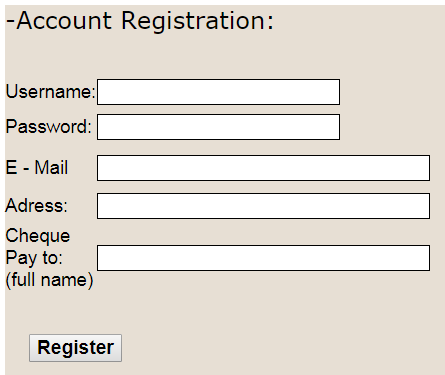Activate the Cheque Pay to text box
The width and height of the screenshot is (445, 375).
(263, 258)
